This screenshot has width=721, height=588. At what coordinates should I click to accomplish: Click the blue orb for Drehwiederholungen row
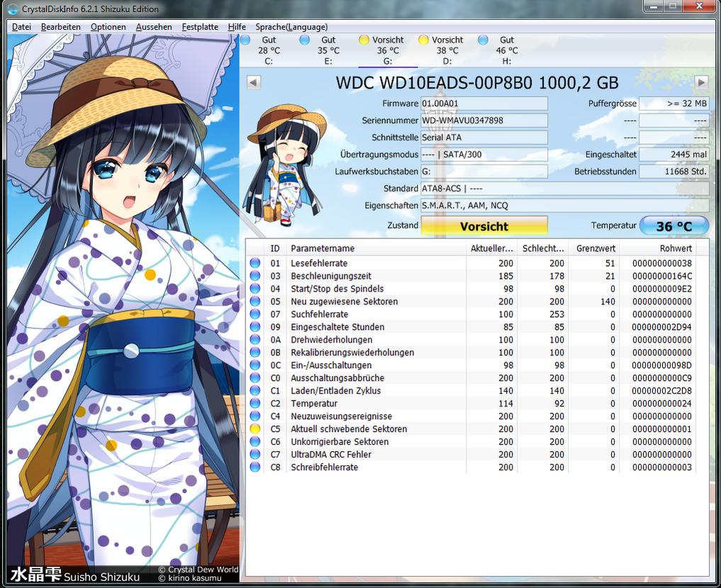[255, 340]
